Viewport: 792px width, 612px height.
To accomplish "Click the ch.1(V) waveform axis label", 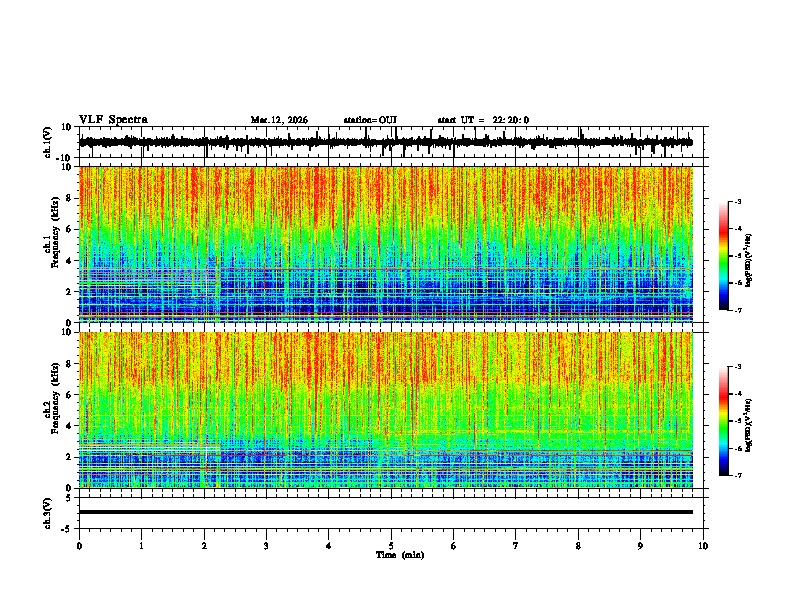I will point(48,142).
